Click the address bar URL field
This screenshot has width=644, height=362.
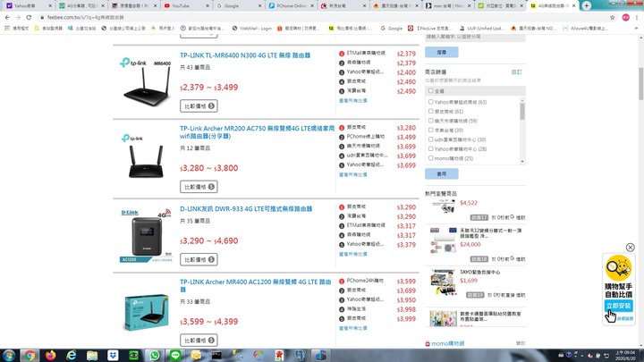point(325,17)
